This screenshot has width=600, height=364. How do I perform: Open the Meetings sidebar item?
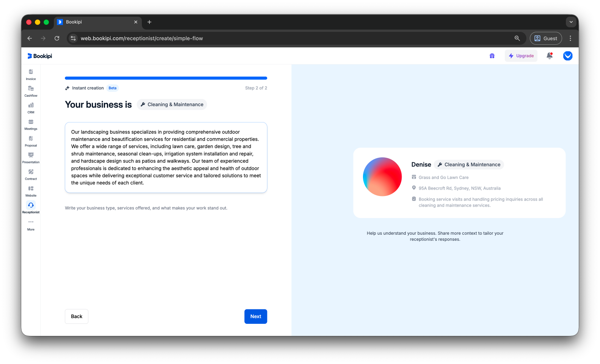31,125
